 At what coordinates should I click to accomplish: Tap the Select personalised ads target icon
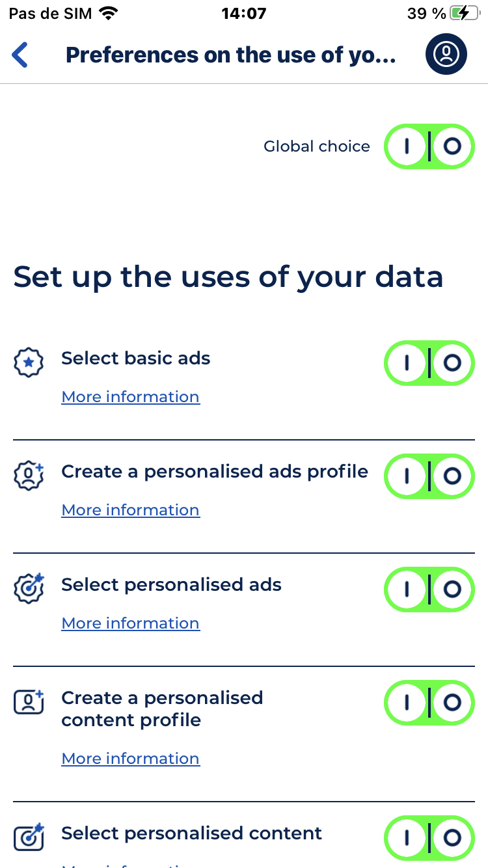[29, 589]
